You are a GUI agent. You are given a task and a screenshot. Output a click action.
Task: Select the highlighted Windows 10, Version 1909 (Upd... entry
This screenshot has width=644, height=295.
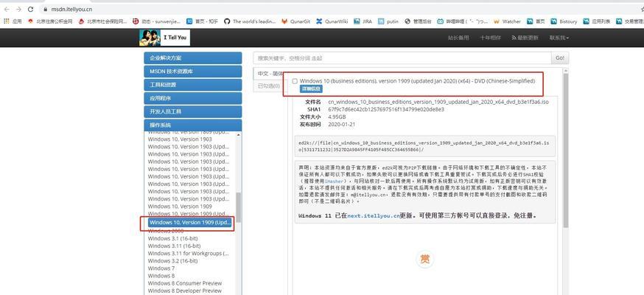pyautogui.click(x=190, y=222)
